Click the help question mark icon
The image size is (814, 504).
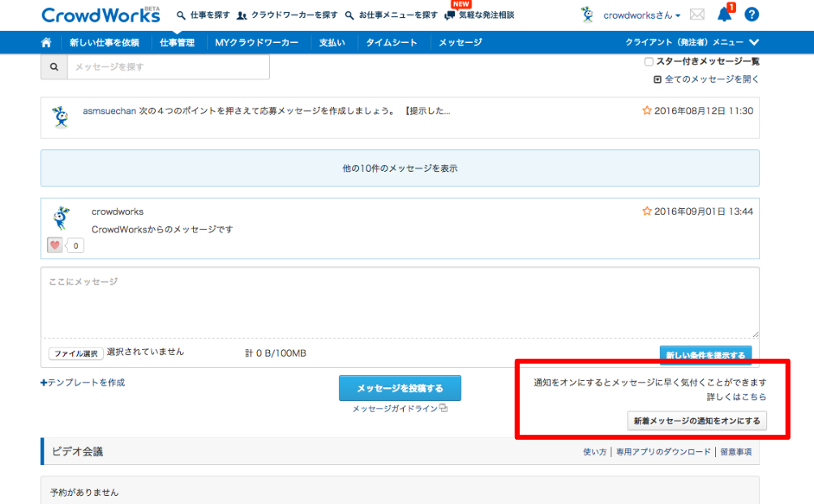752,15
